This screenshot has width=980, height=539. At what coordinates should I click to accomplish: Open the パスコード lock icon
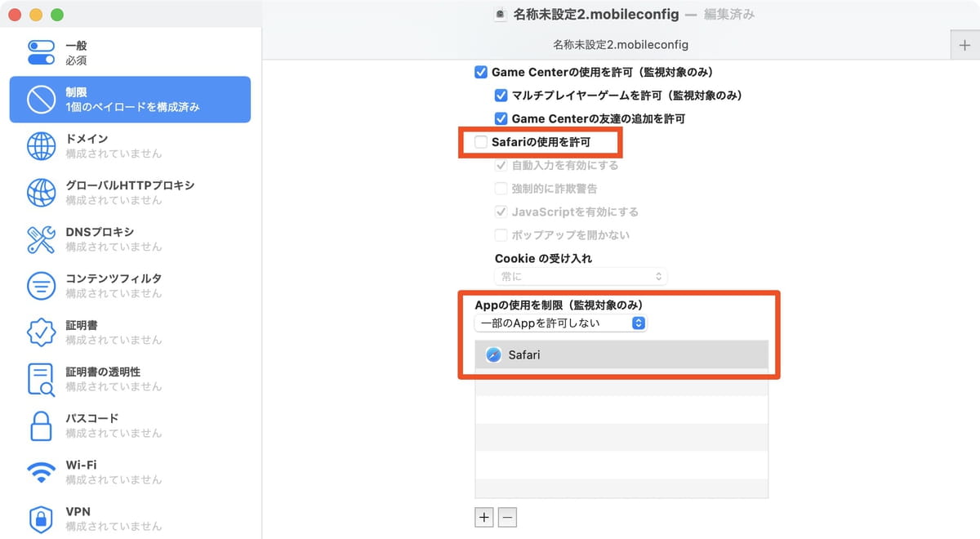click(41, 425)
